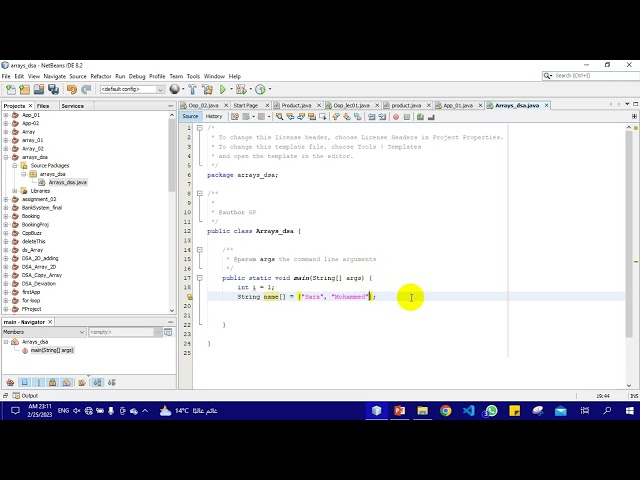Click the Search (Ctrl+I) field
This screenshot has height=480, width=640.
point(590,75)
